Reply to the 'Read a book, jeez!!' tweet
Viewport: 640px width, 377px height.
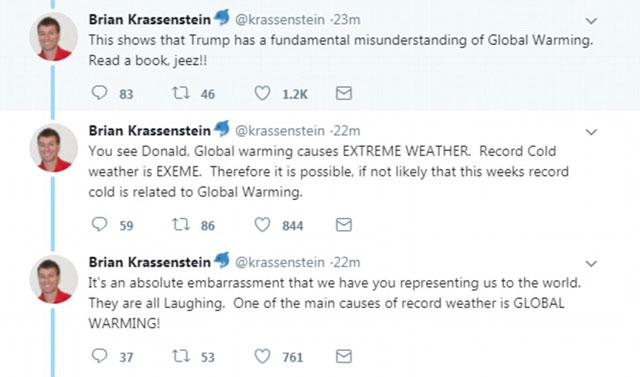click(x=99, y=93)
